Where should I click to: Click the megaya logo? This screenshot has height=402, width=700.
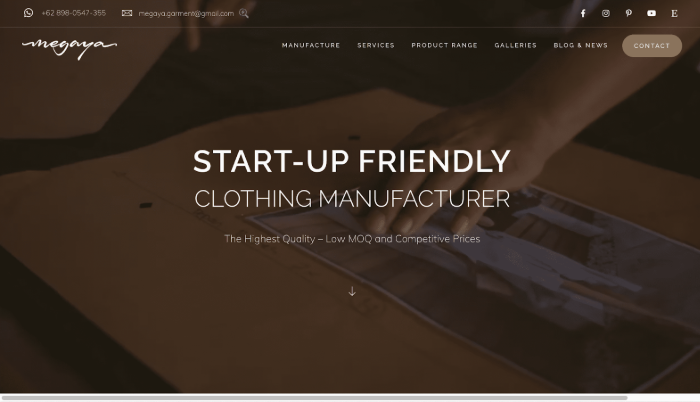69,47
